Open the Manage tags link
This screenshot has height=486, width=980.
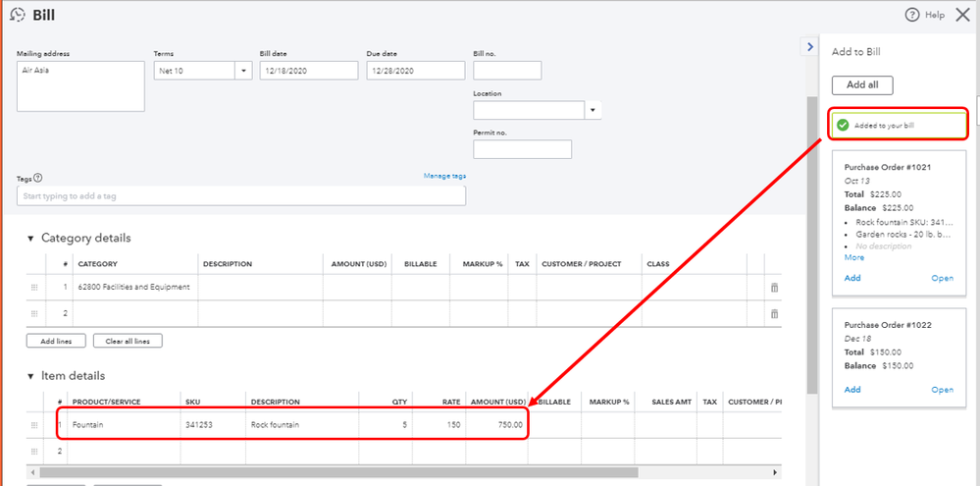click(x=444, y=176)
